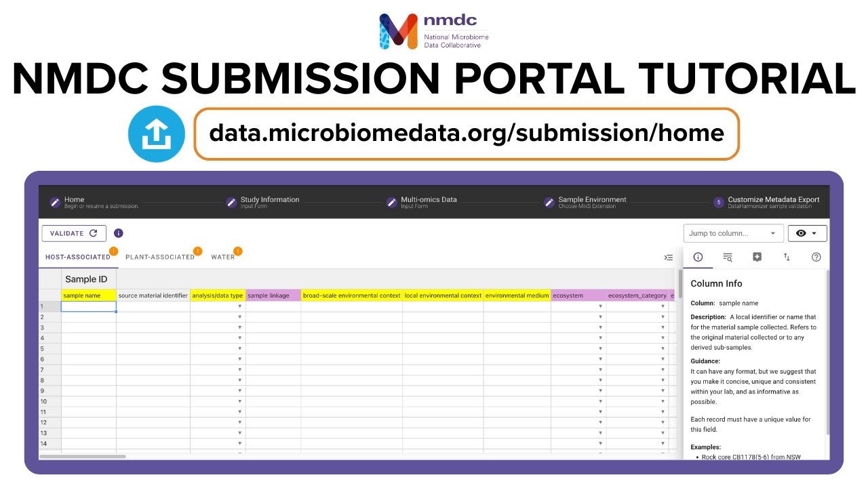Open the add comment panel icon
This screenshot has height=488, width=868.
pyautogui.click(x=757, y=257)
